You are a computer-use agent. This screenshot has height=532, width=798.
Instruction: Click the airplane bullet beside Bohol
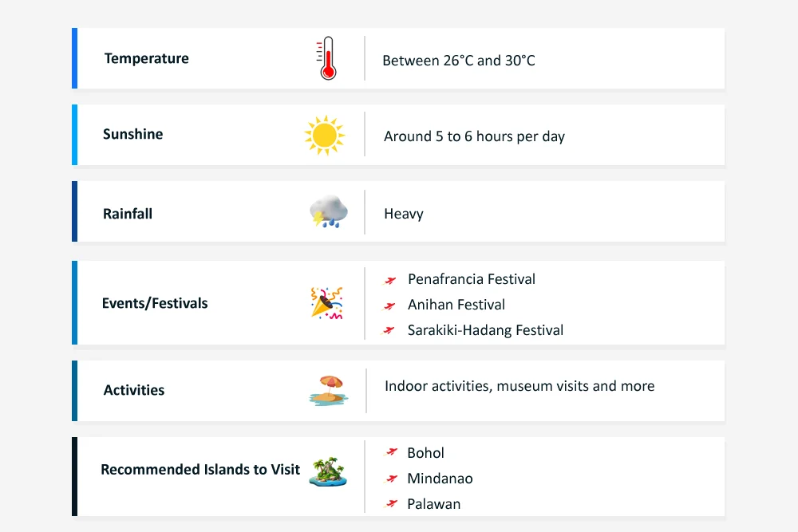[x=391, y=452]
